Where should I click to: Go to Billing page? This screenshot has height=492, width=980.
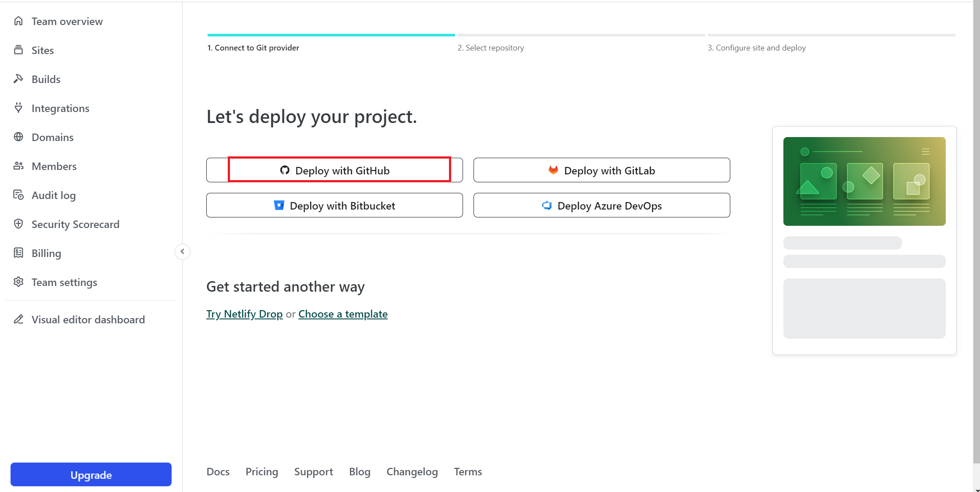pyautogui.click(x=46, y=253)
